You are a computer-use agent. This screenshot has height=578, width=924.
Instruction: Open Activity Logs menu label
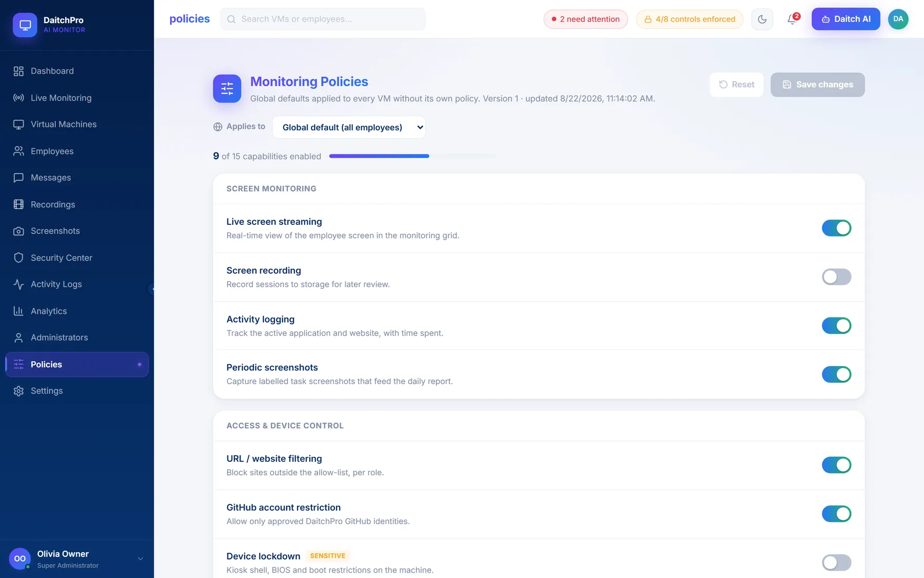(x=56, y=284)
